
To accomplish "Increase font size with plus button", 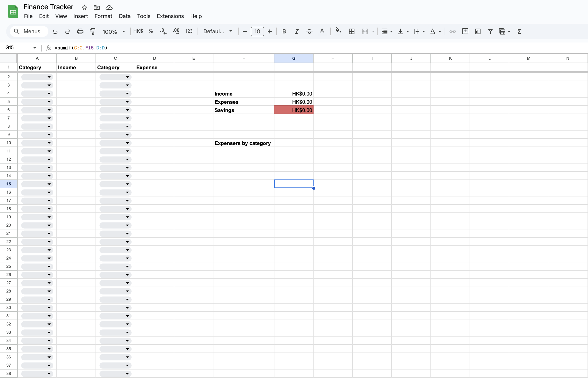I will (x=270, y=31).
